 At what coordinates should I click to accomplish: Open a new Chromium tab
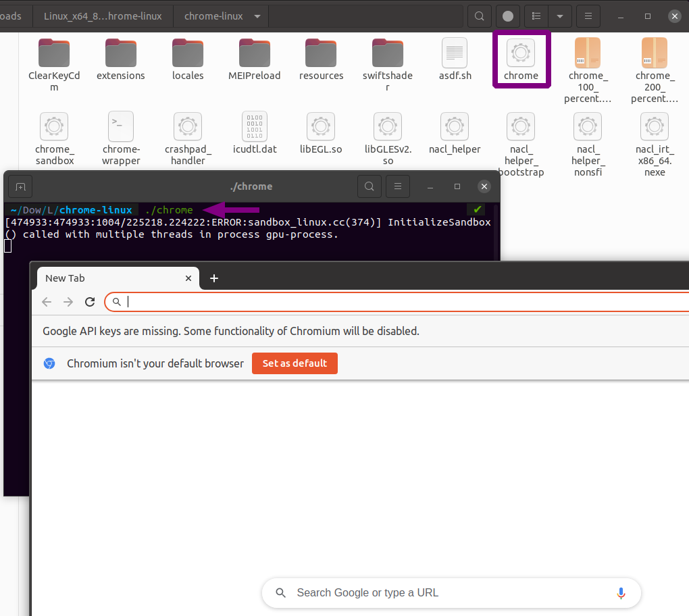pos(214,278)
